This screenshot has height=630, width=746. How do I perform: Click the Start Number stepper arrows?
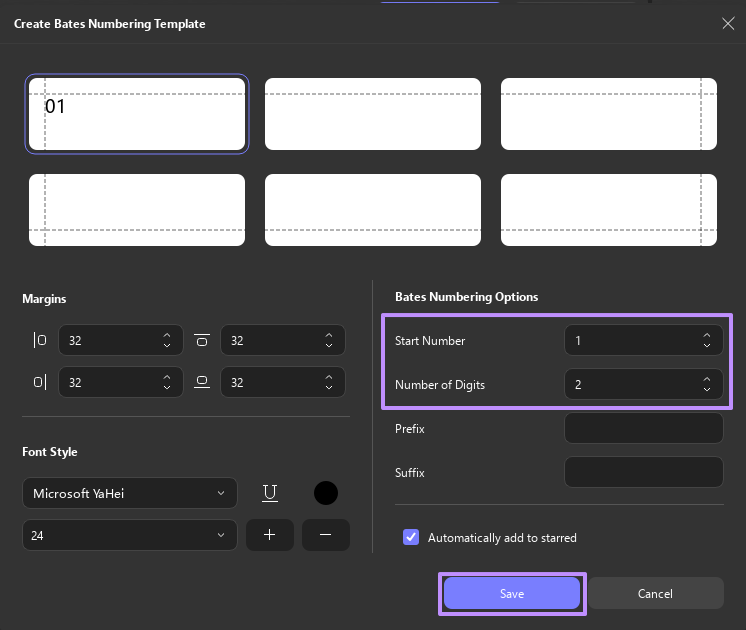pos(707,340)
